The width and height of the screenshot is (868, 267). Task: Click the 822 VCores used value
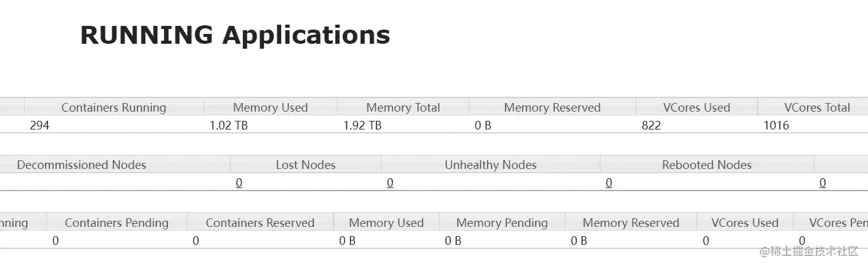point(651,126)
